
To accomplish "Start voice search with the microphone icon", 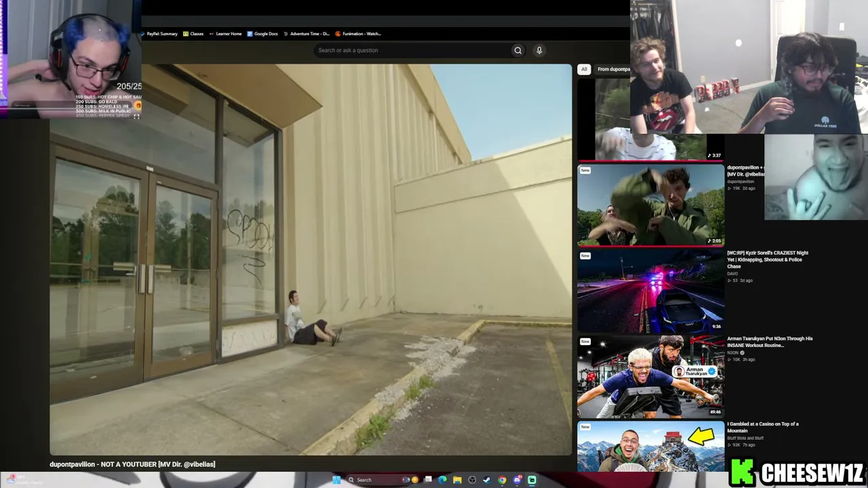I will point(539,50).
